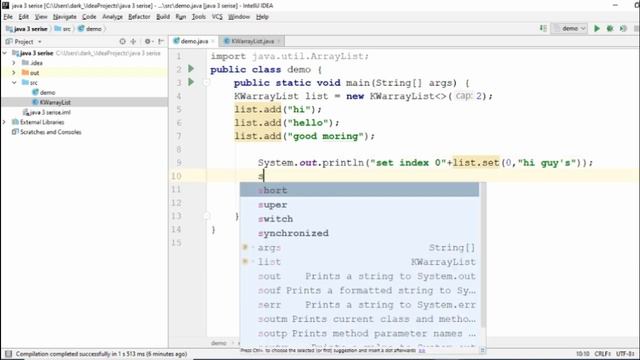Viewport: 640px width, 360px height.
Task: Open Project panel settings gear
Action: tap(147, 41)
